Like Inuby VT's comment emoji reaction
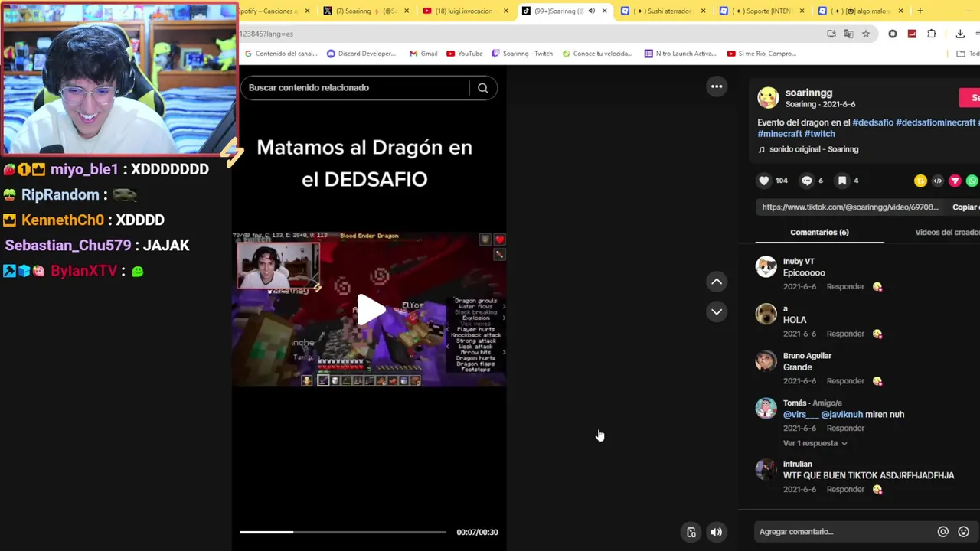 [x=877, y=287]
